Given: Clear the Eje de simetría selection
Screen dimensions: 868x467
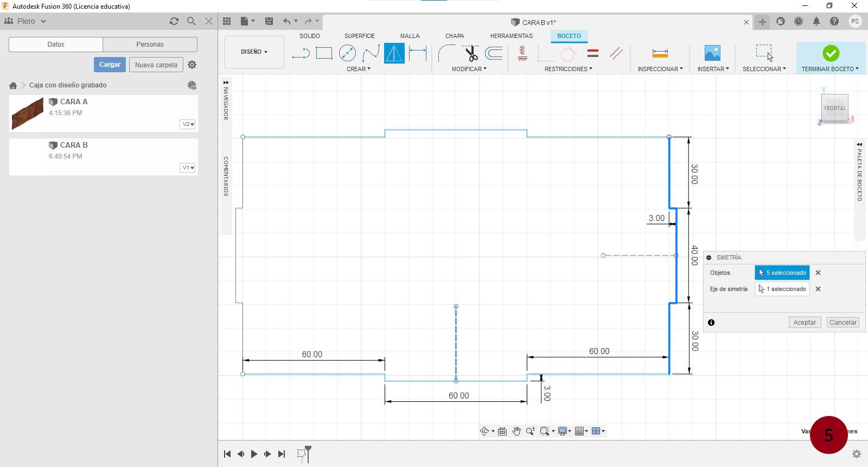Looking at the screenshot, I should tap(818, 289).
